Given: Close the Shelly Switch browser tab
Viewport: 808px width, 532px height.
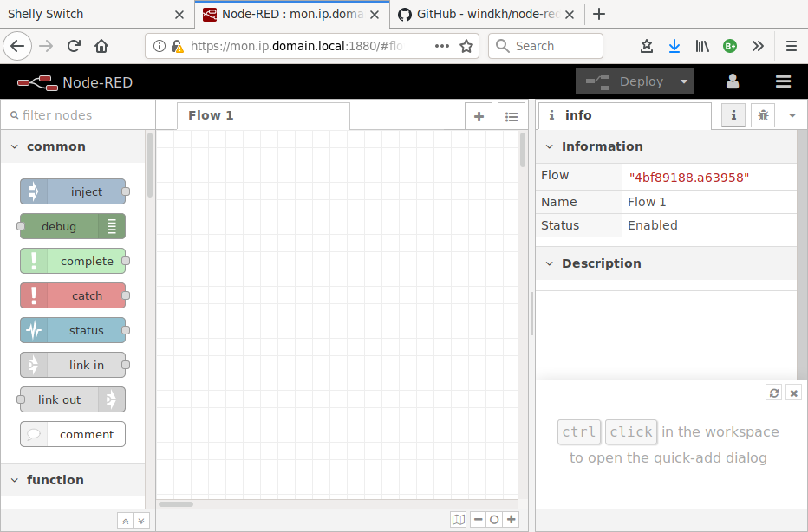Looking at the screenshot, I should click(179, 15).
